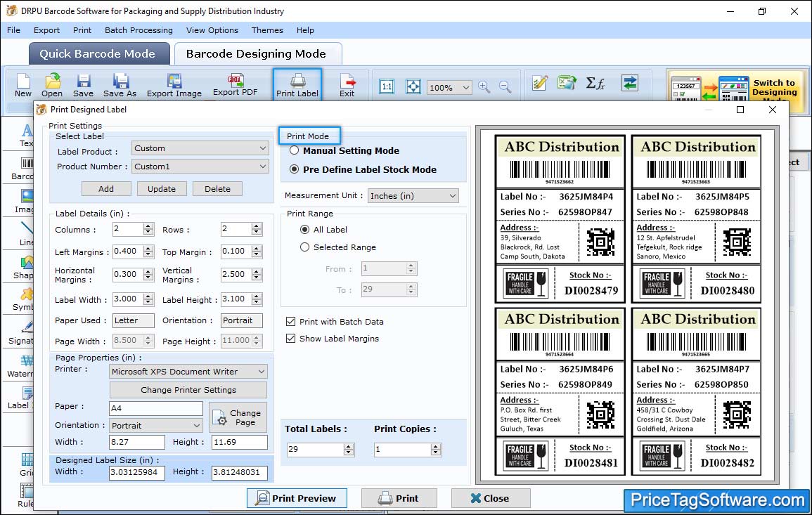Click the Print Label toolbar icon
The height and width of the screenshot is (515, 812).
297,84
